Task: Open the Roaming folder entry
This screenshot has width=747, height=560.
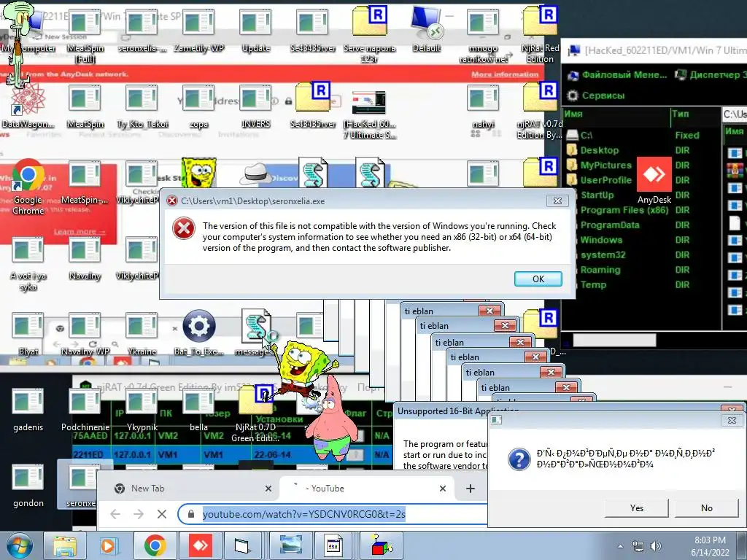Action: pyautogui.click(x=600, y=270)
